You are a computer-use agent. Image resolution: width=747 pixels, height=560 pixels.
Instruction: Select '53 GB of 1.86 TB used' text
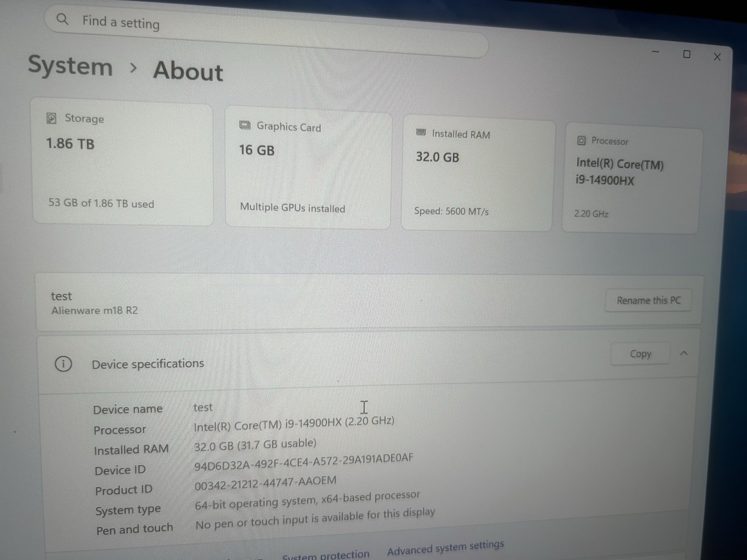[x=101, y=203]
